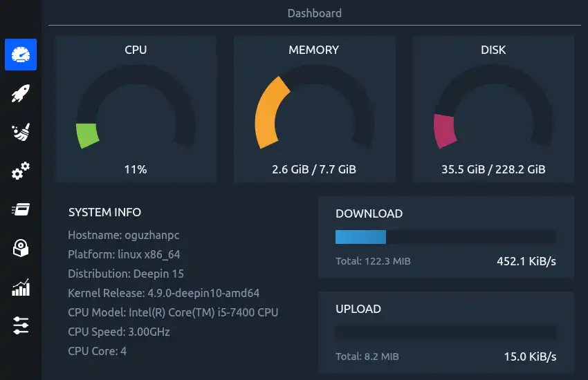Click the Kernel Release info line

[x=164, y=293]
